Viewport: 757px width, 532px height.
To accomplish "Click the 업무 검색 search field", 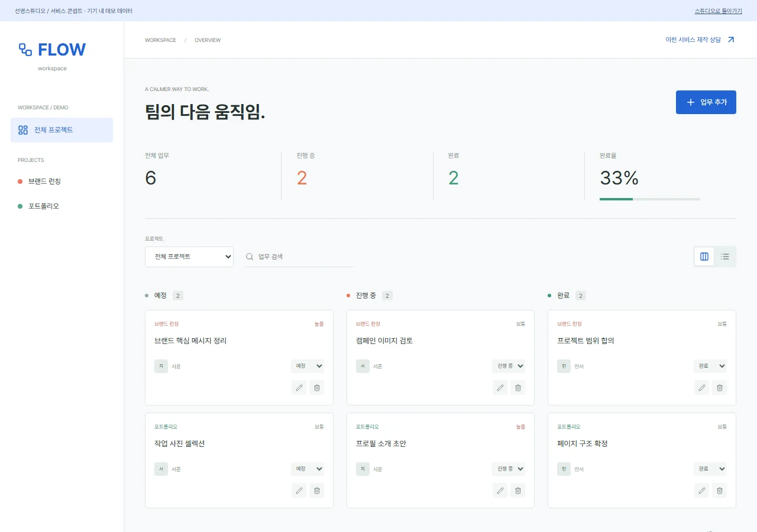I will (299, 257).
